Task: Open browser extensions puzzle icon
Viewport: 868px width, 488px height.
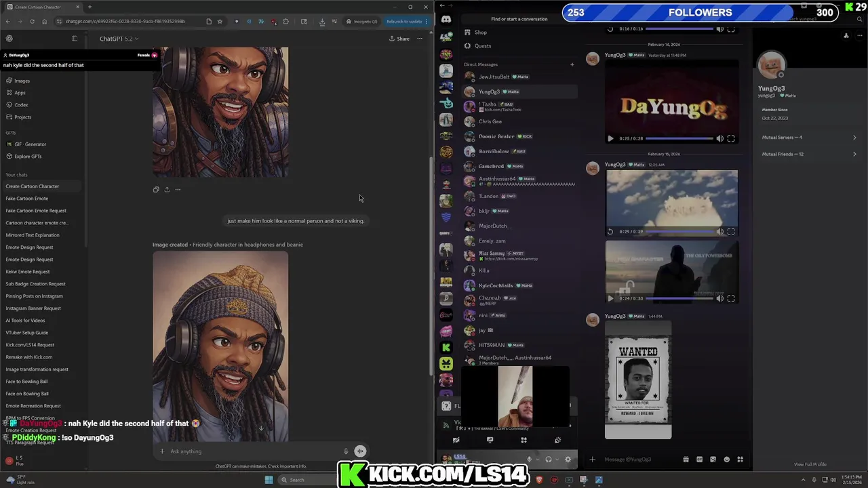Action: pos(285,22)
